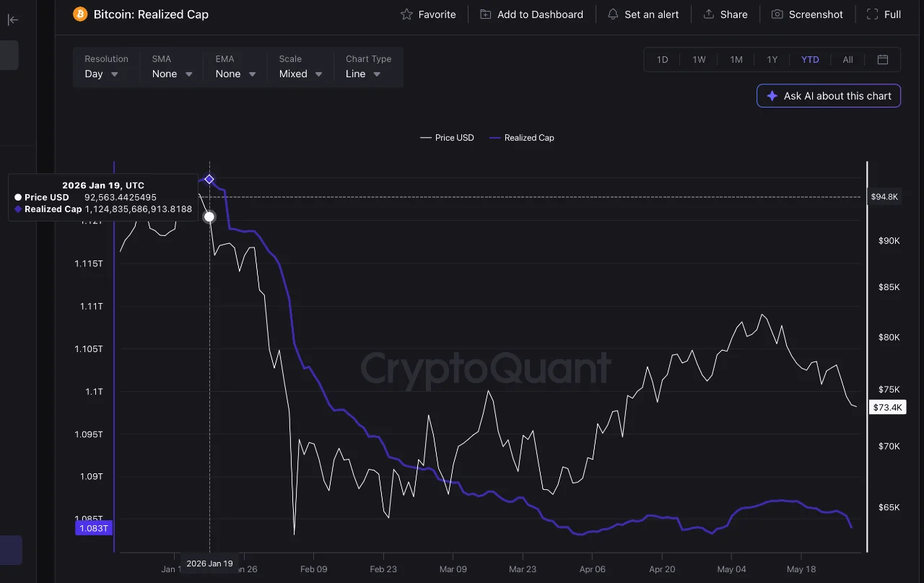
Task: Click the Realized Cap diamond marker on chart
Action: [x=209, y=179]
